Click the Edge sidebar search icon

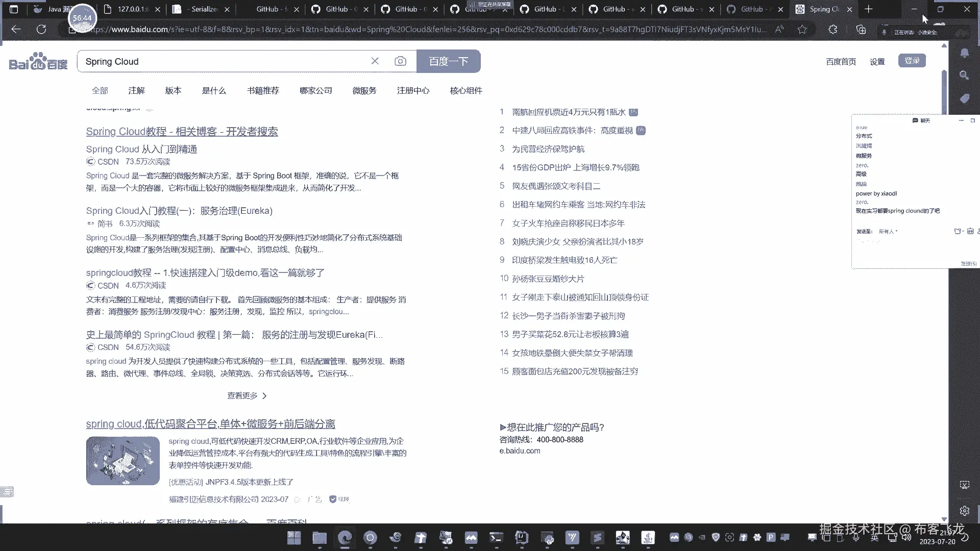pos(964,76)
